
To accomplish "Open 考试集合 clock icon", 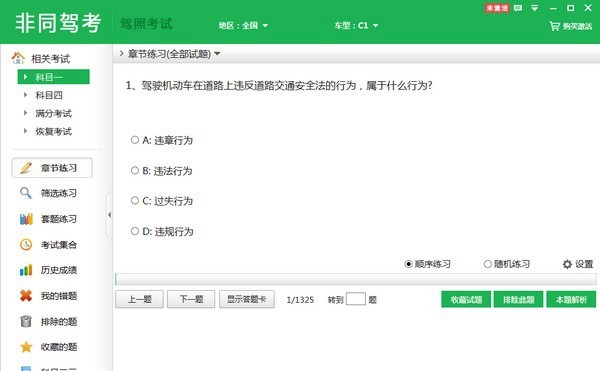I will (x=26, y=244).
